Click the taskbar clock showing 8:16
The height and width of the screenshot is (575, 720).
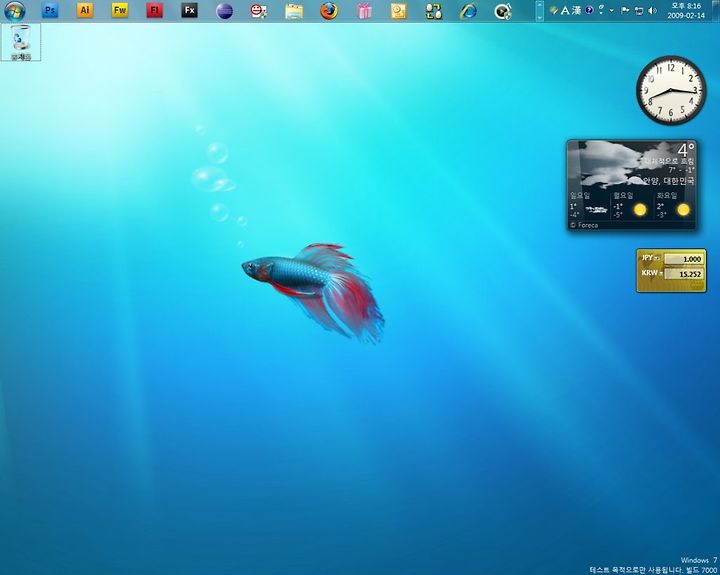pyautogui.click(x=686, y=6)
